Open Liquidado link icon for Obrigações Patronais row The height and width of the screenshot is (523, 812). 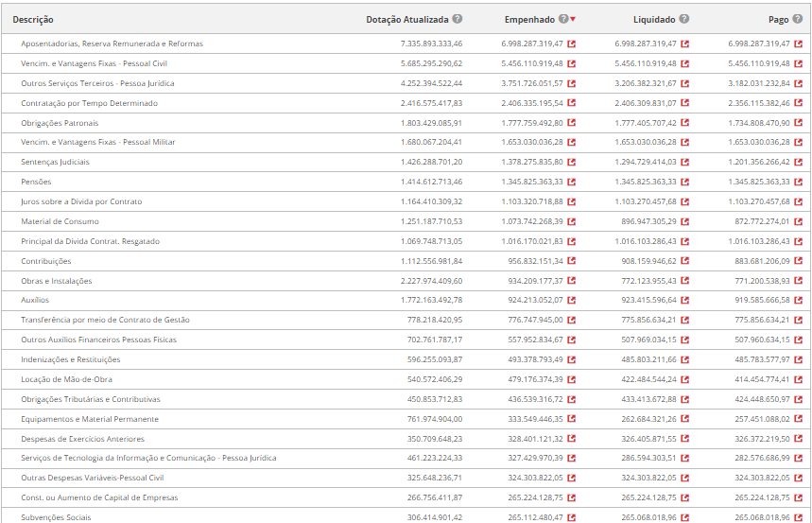(684, 123)
